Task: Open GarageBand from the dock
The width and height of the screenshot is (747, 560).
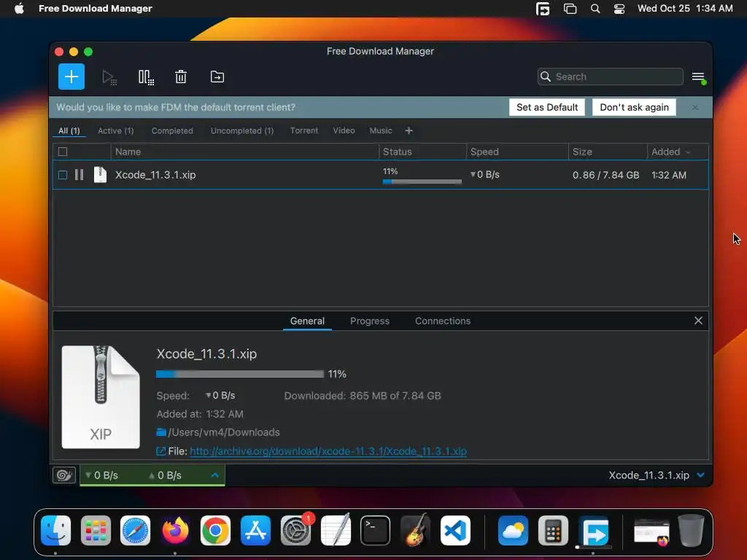Action: coord(415,531)
